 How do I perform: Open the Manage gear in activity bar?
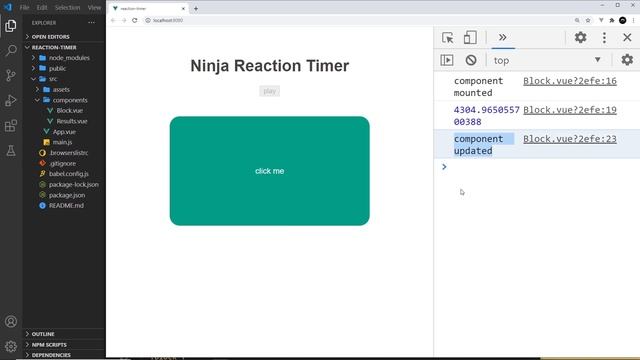(x=11, y=347)
